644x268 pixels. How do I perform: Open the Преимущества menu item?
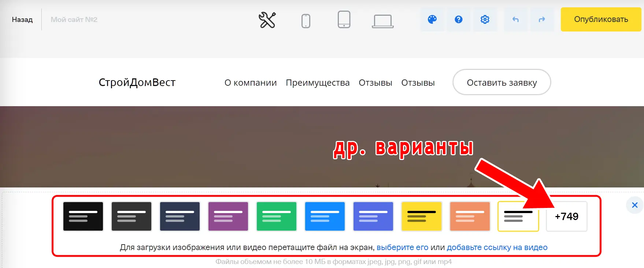pyautogui.click(x=318, y=83)
